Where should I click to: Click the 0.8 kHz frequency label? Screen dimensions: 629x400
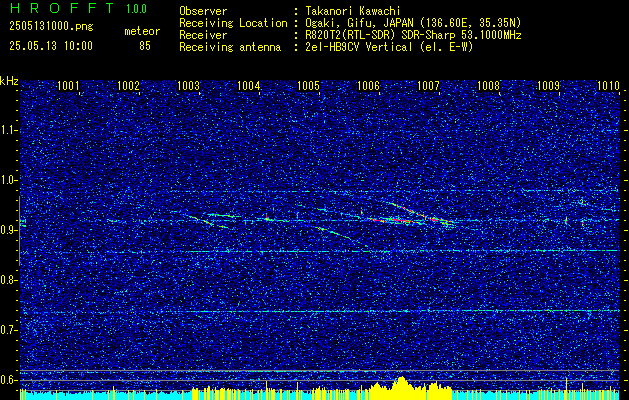(x=9, y=280)
